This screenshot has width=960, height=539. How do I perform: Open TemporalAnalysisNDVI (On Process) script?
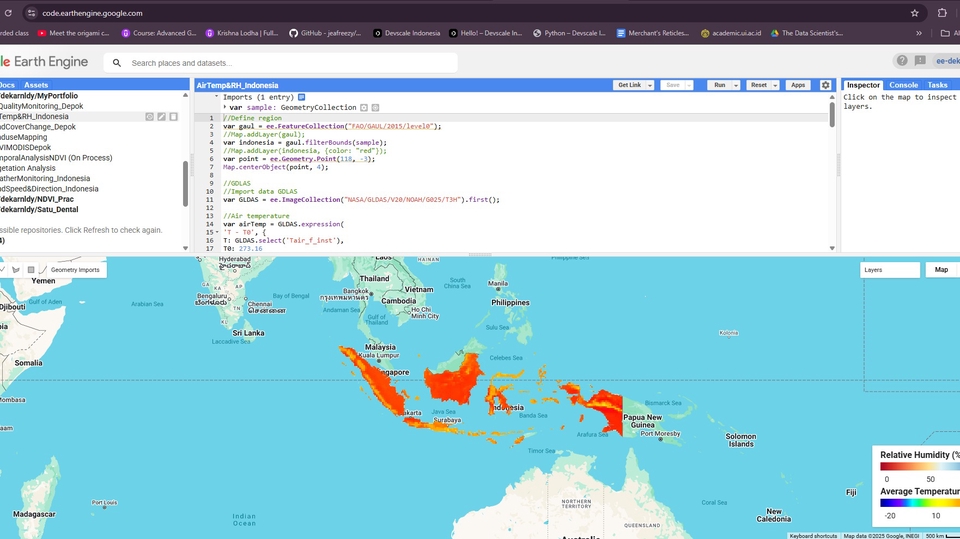tap(56, 157)
